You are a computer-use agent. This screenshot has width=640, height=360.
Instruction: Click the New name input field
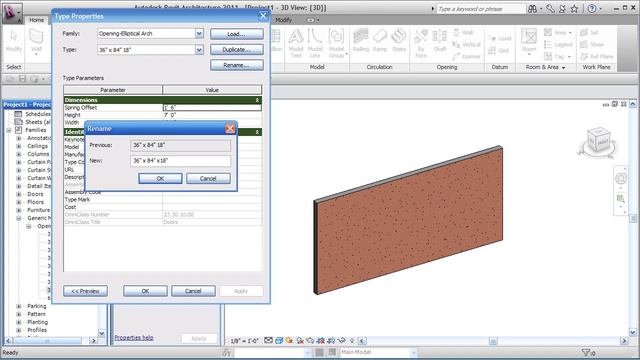coord(180,161)
